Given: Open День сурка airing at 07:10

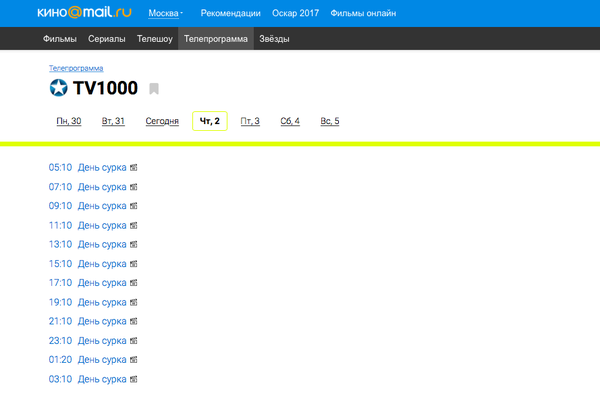Looking at the screenshot, I should click(102, 187).
